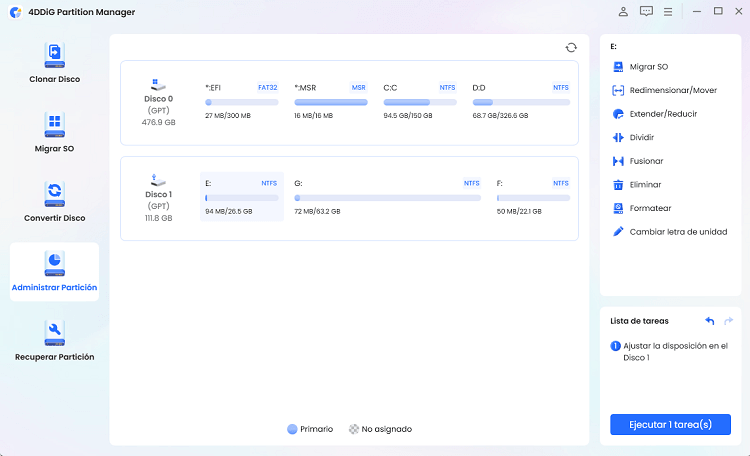Click the undo arrow in task list
750x456 pixels.
[x=710, y=321]
